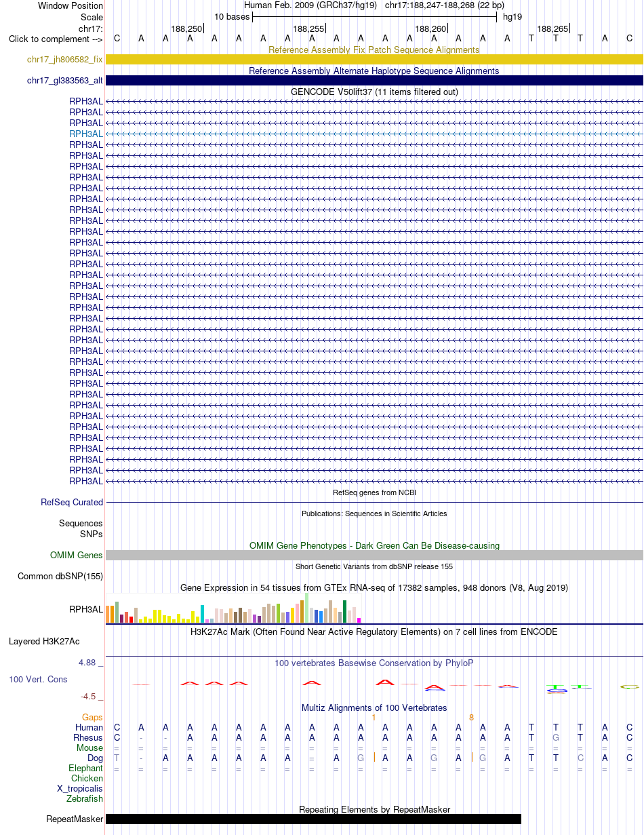644x835 pixels.
Task: Select the yellow fix patch alignment bar
Action: coord(374,60)
